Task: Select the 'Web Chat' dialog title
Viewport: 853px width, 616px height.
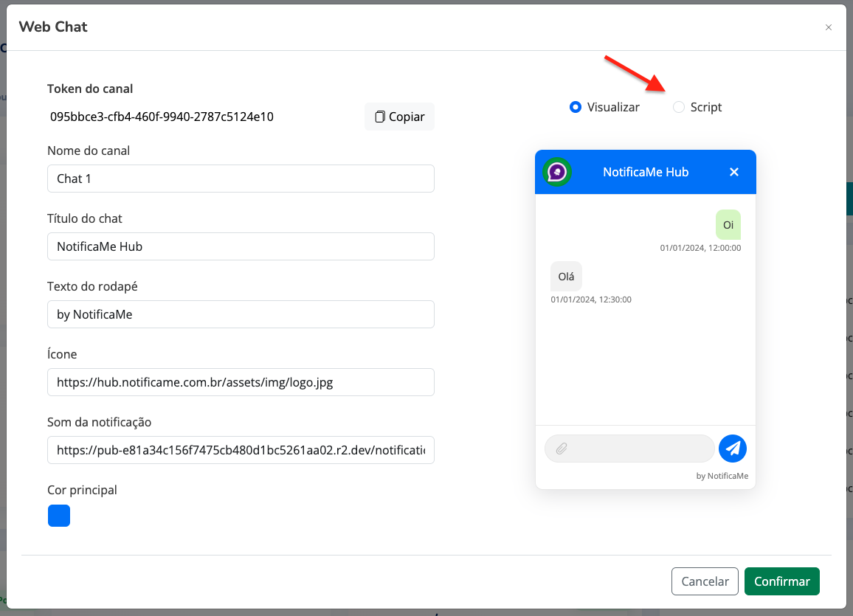Action: pos(53,27)
